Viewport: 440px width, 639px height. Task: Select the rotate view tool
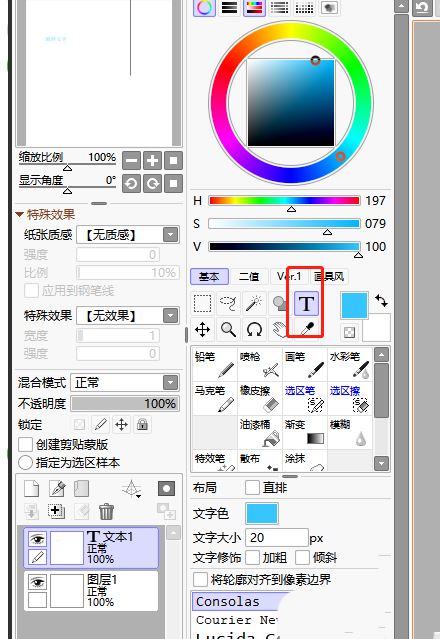click(254, 329)
